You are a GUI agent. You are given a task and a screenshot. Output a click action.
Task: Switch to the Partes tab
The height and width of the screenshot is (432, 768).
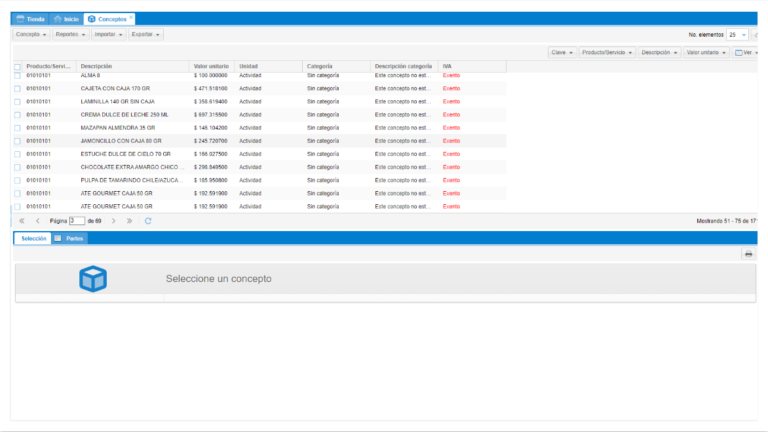tap(69, 238)
